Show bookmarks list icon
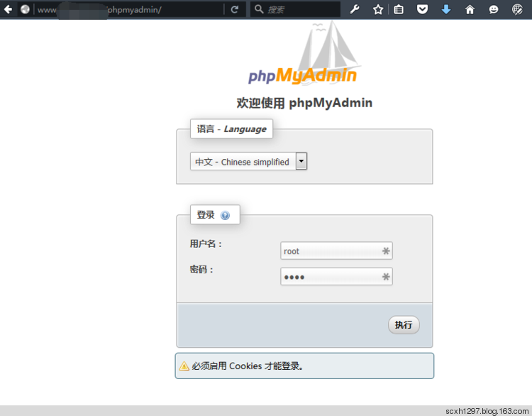 tap(399, 9)
